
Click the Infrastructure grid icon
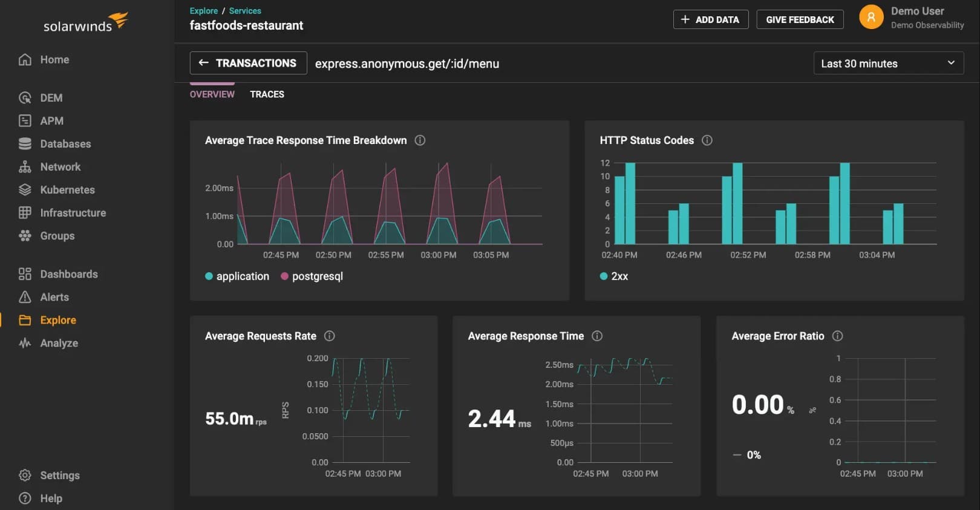point(25,212)
